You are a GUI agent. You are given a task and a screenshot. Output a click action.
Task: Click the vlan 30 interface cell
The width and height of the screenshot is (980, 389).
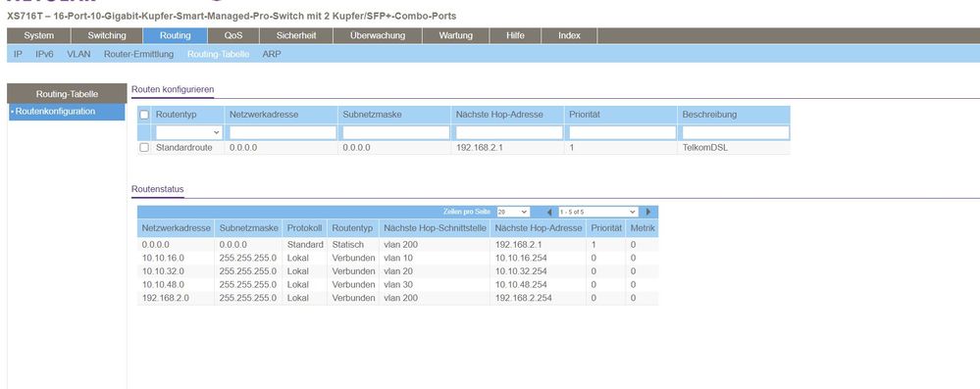click(x=398, y=285)
